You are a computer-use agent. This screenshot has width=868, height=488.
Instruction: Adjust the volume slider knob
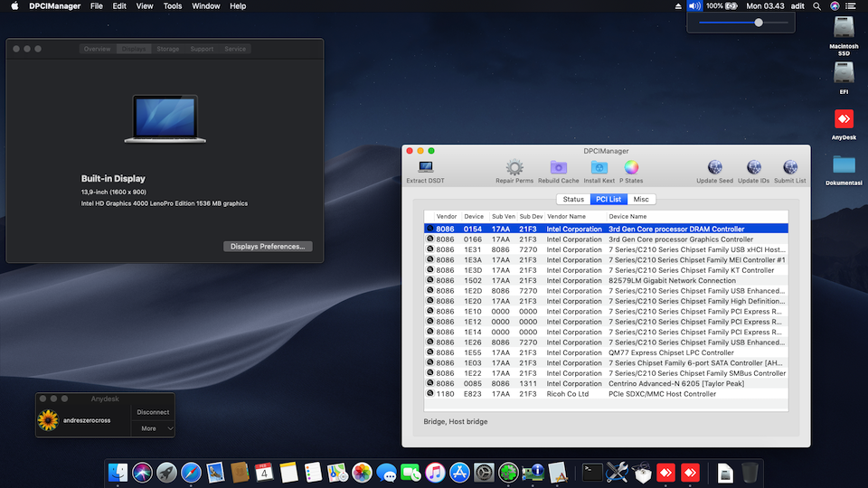[759, 23]
